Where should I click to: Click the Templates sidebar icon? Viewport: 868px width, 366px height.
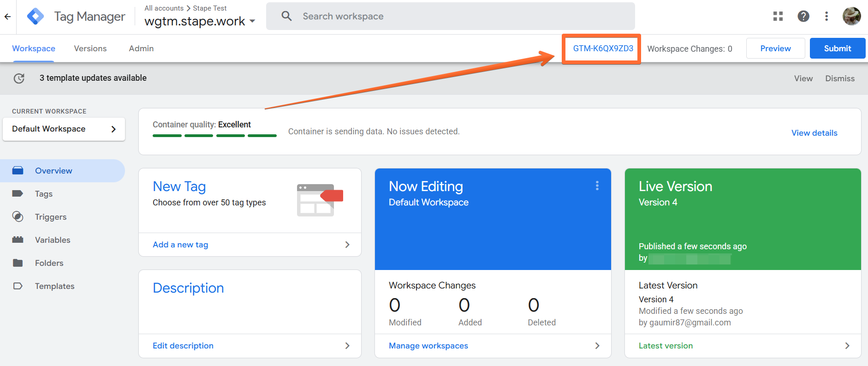pyautogui.click(x=18, y=286)
